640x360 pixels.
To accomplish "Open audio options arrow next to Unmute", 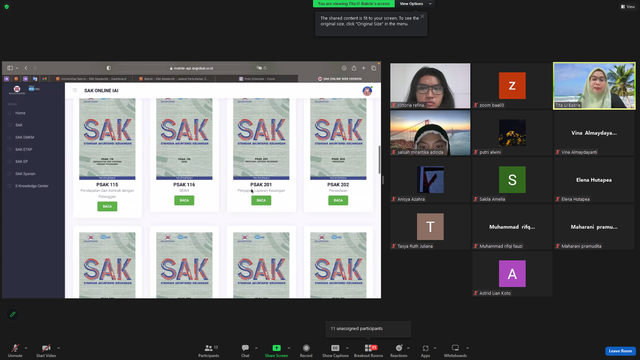I will (x=26, y=348).
